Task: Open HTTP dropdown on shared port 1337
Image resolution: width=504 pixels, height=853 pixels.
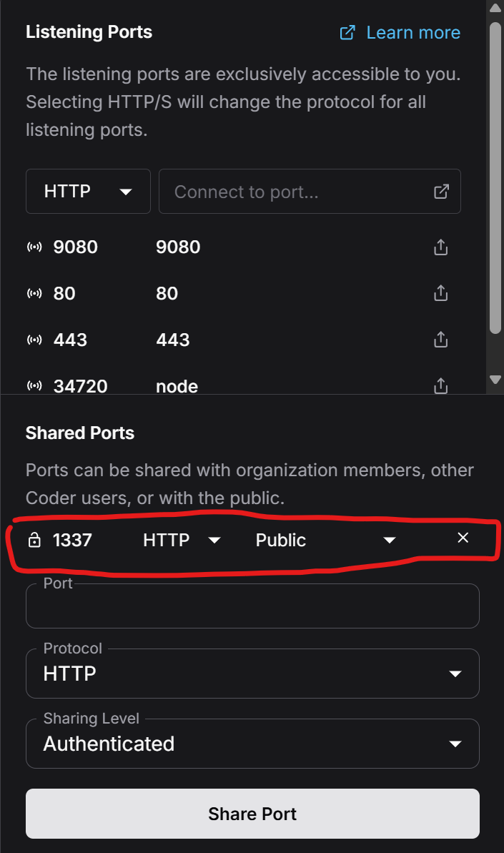Action: pyautogui.click(x=182, y=540)
